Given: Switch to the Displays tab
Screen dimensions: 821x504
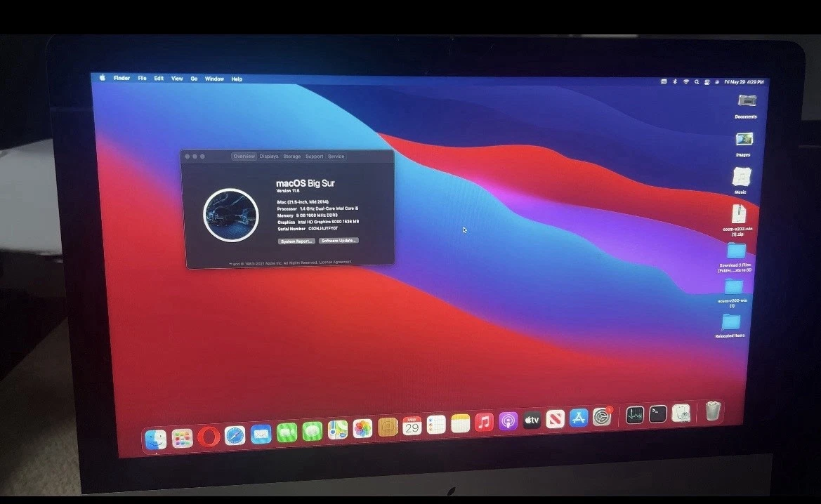Looking at the screenshot, I should click(268, 157).
